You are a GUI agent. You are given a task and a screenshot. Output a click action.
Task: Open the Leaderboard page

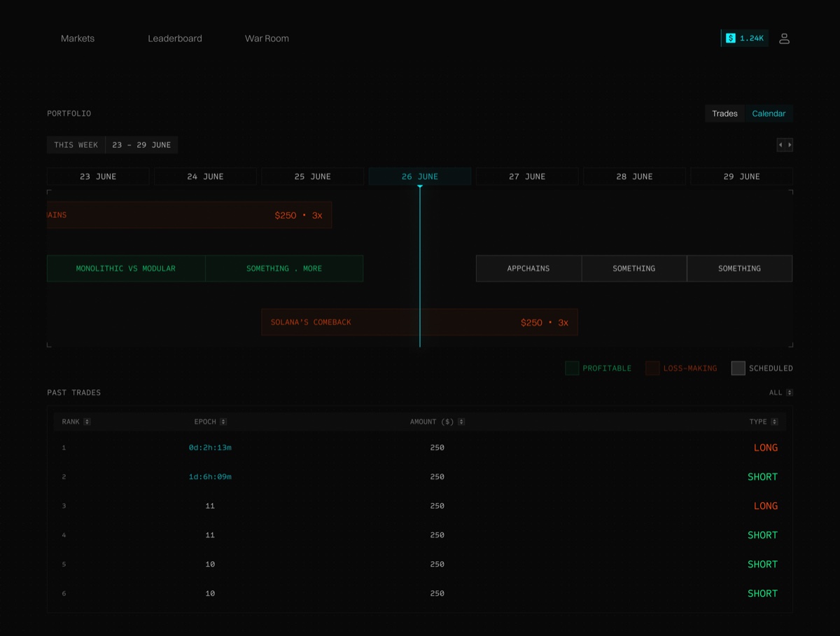[175, 39]
